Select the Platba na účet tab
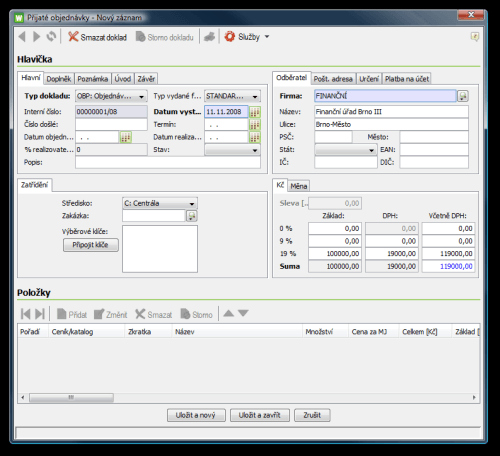This screenshot has height=456, width=500. (407, 79)
